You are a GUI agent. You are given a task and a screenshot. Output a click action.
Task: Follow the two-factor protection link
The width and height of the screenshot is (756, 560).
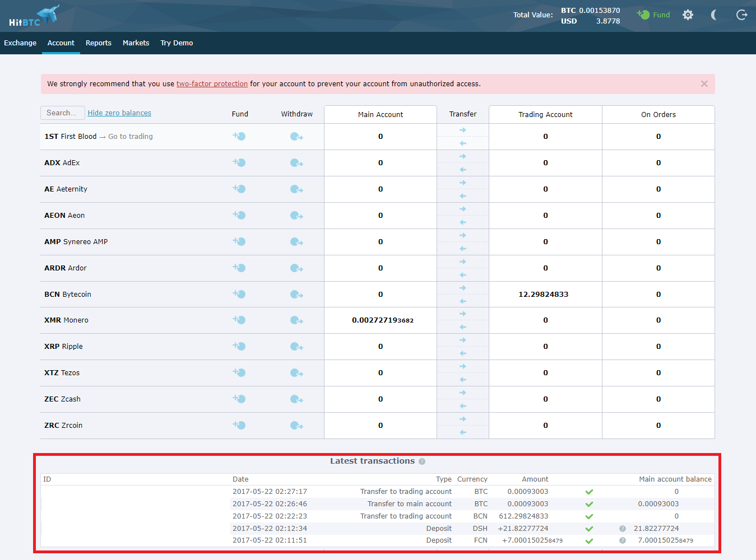[x=212, y=84]
